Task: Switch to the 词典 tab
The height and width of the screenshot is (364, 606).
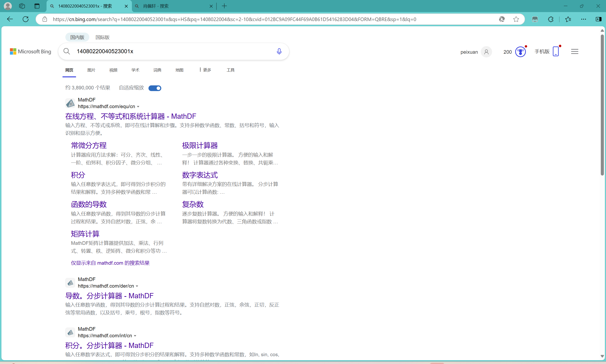Action: [x=157, y=70]
